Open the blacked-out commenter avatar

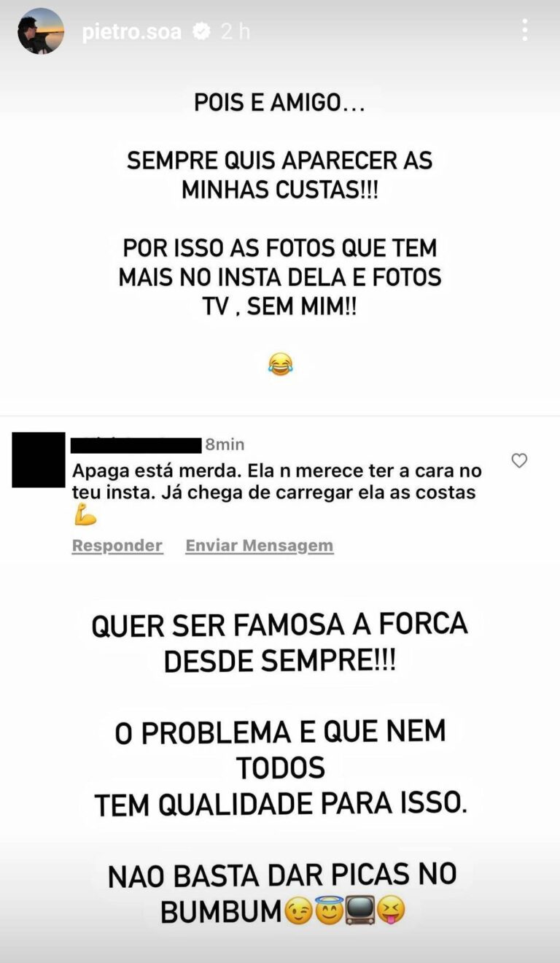[39, 460]
